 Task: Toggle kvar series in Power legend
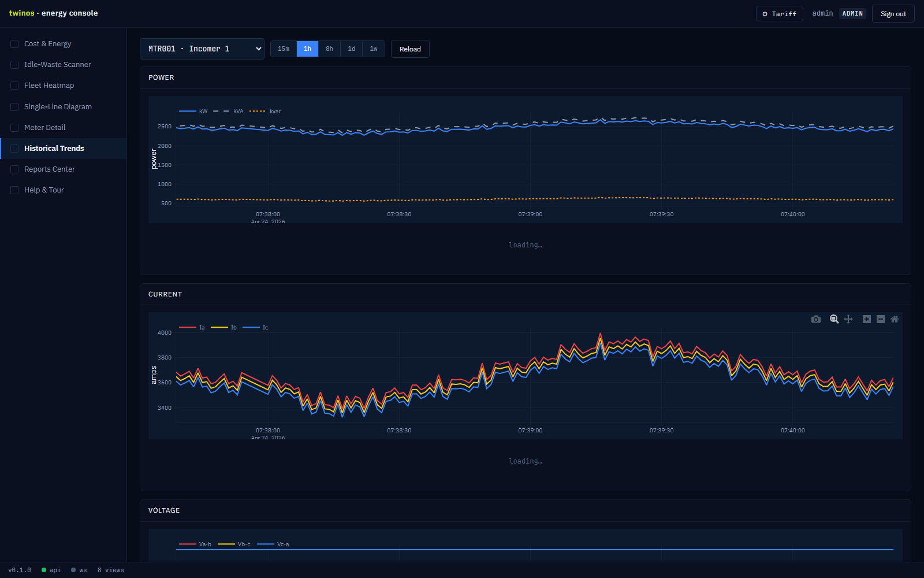(x=265, y=112)
